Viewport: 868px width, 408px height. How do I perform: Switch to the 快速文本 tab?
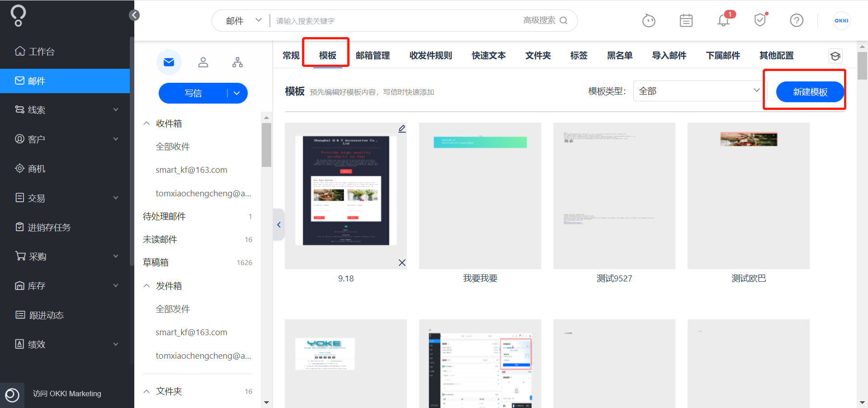(x=489, y=56)
